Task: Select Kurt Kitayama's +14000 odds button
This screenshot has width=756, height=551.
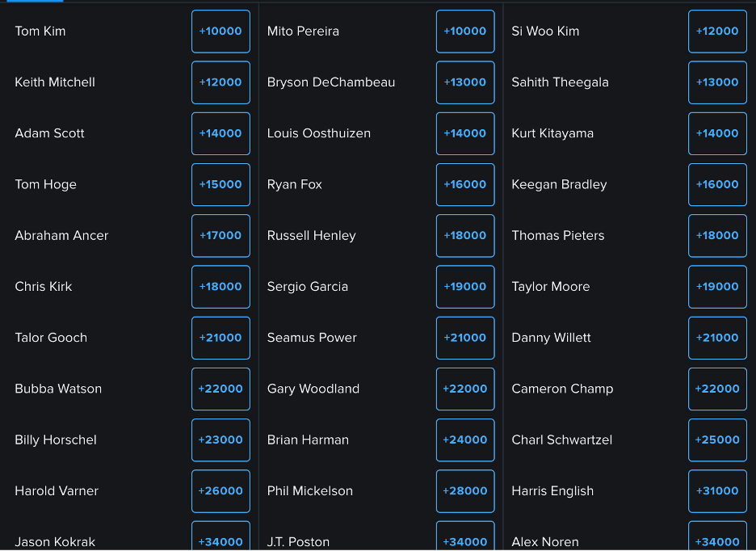Action: tap(717, 133)
